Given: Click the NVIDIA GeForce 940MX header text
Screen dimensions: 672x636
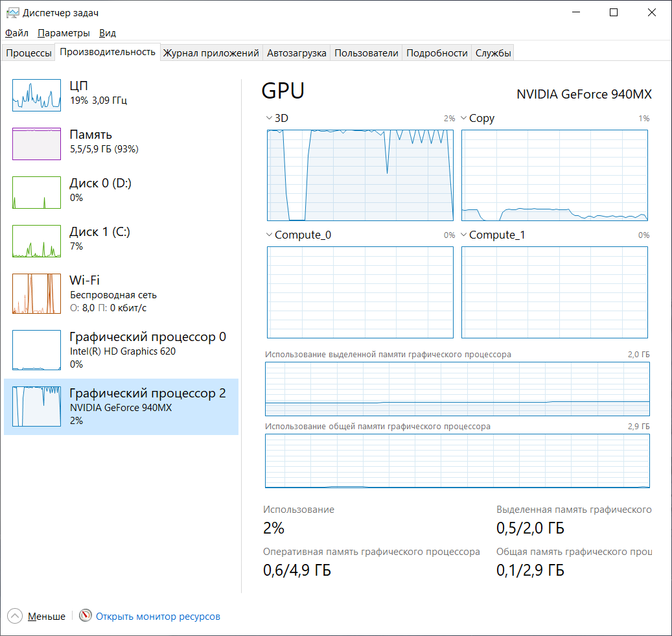Looking at the screenshot, I should point(584,94).
